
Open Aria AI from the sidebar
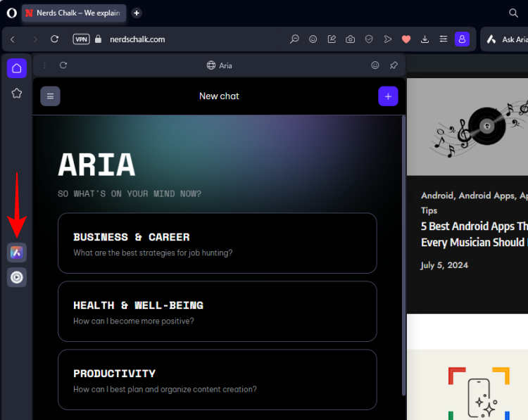tap(17, 252)
